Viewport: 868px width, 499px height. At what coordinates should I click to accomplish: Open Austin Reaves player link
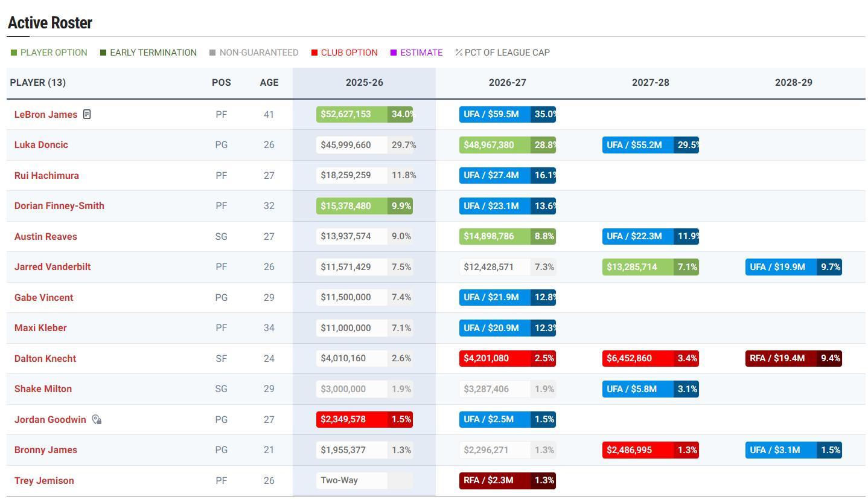pyautogui.click(x=46, y=237)
